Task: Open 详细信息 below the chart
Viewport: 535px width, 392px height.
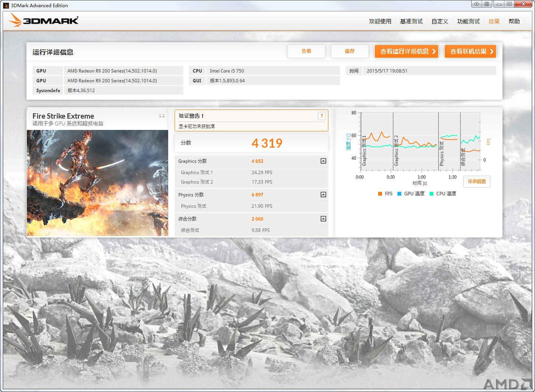Action: (x=477, y=182)
